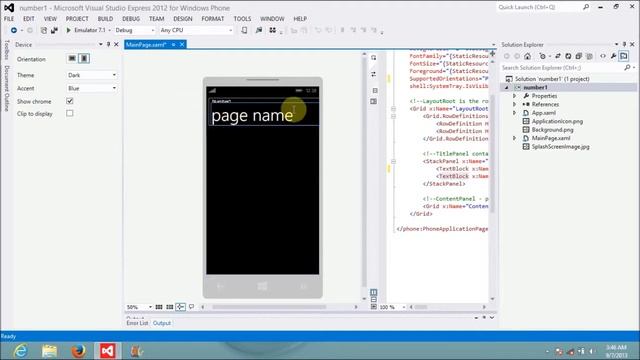Open the Theme dropdown showing Dark

(x=92, y=75)
